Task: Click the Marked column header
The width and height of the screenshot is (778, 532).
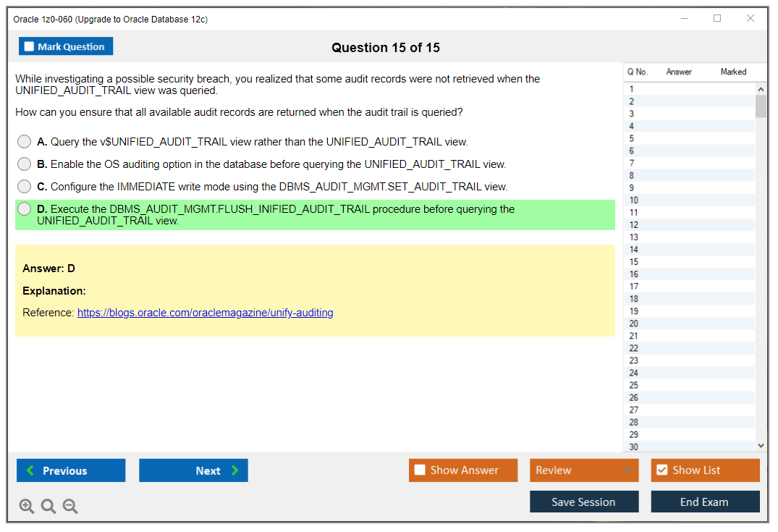Action: [x=733, y=72]
